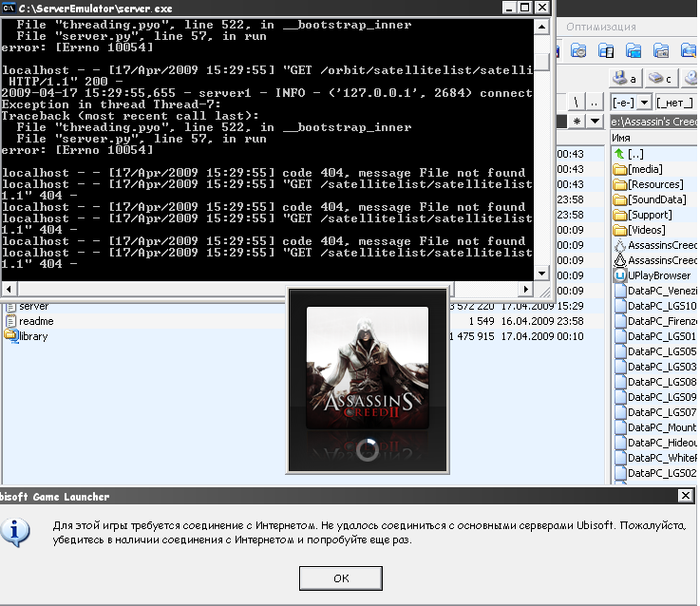Click the folder-with-gear toolbar icon

click(x=579, y=50)
